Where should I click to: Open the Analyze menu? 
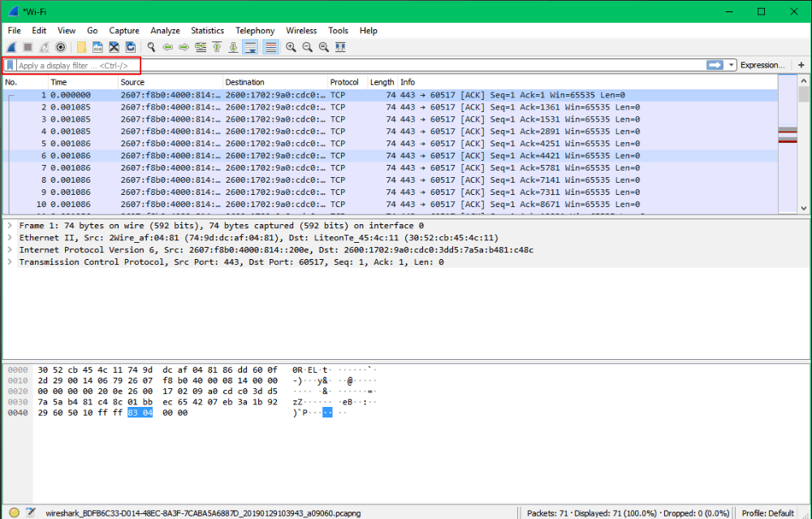(165, 31)
